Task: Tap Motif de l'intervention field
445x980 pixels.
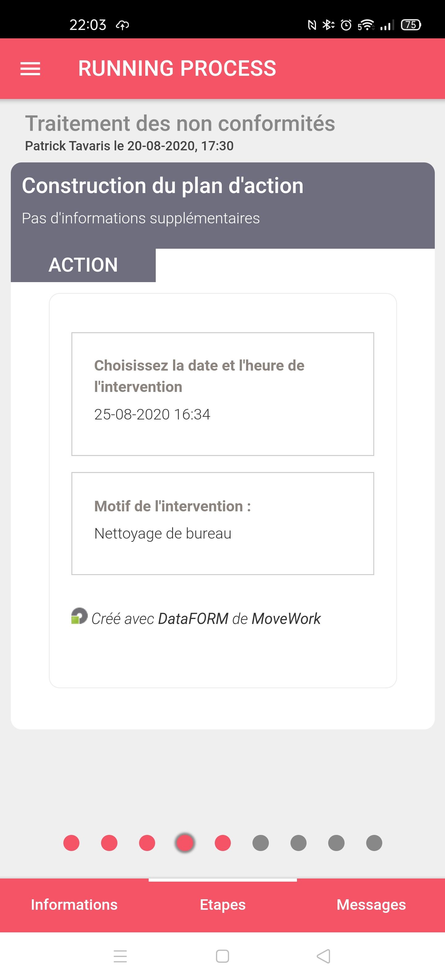Action: 223,523
